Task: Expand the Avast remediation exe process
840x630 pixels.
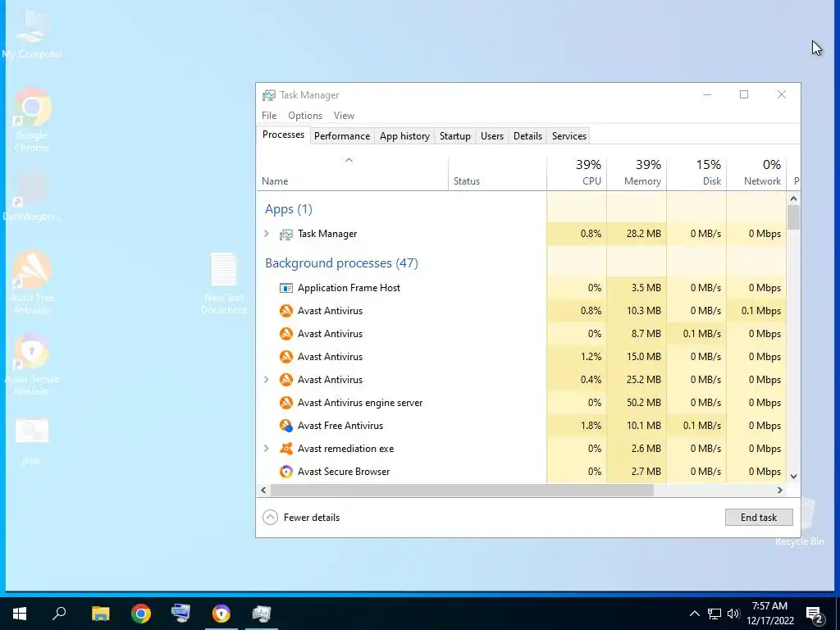Action: [x=267, y=449]
